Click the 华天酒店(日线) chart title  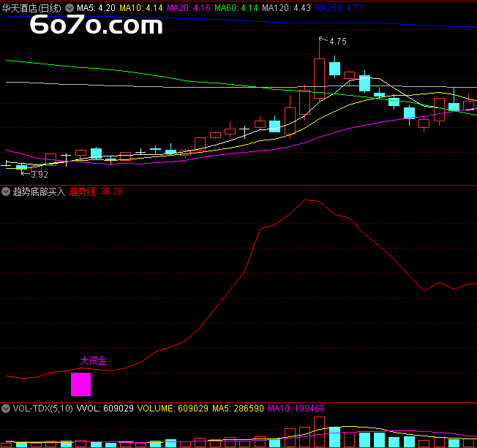pos(31,8)
